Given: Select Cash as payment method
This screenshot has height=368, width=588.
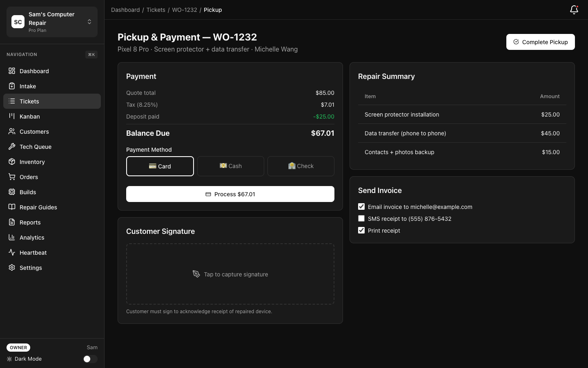Looking at the screenshot, I should pos(230,166).
